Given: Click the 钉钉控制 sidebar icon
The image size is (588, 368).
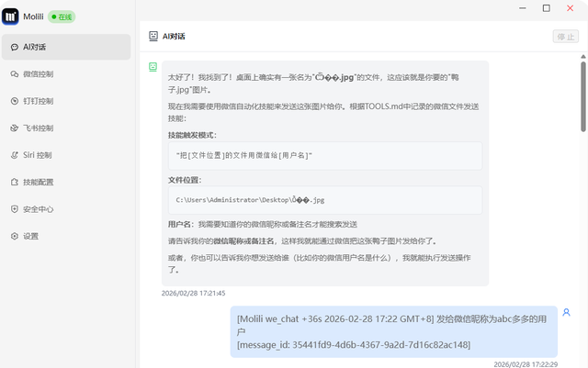Looking at the screenshot, I should coord(14,101).
